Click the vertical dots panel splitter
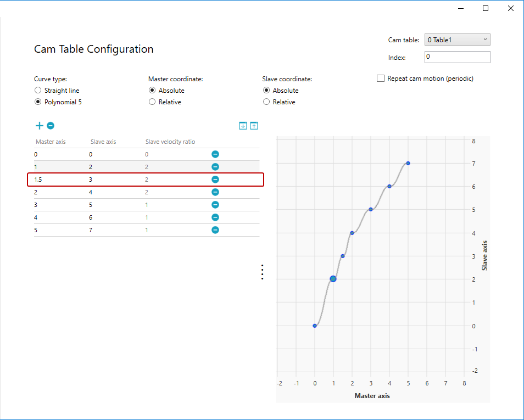The width and height of the screenshot is (524, 420). coord(263,272)
